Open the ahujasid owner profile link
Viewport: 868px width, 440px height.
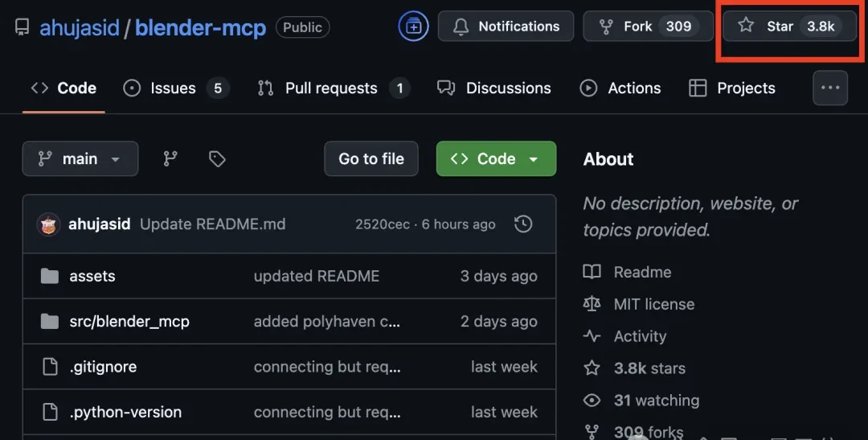pos(79,27)
